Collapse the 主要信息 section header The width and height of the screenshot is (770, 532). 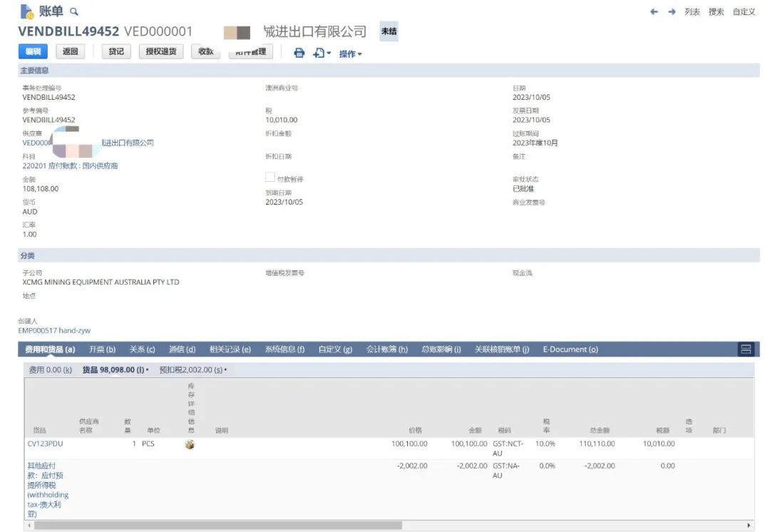389,71
